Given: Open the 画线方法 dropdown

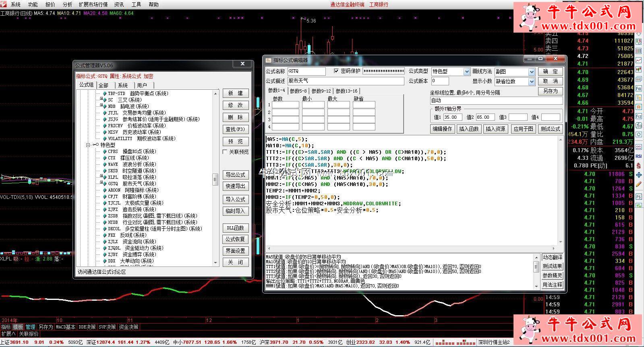Looking at the screenshot, I should pyautogui.click(x=532, y=72).
